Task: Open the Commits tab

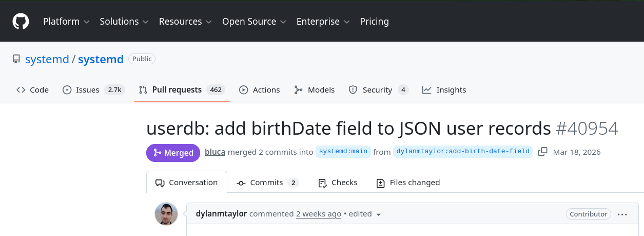Action: tap(267, 183)
